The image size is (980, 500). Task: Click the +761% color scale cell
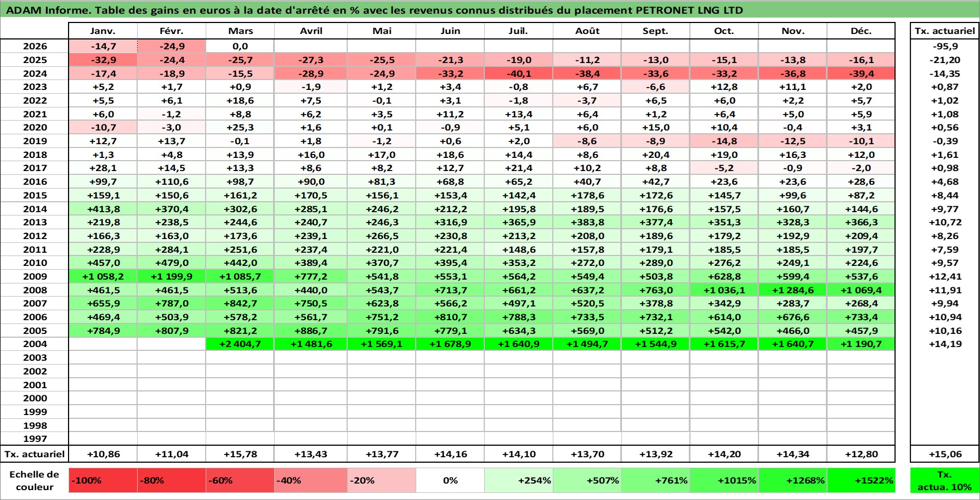click(x=655, y=480)
